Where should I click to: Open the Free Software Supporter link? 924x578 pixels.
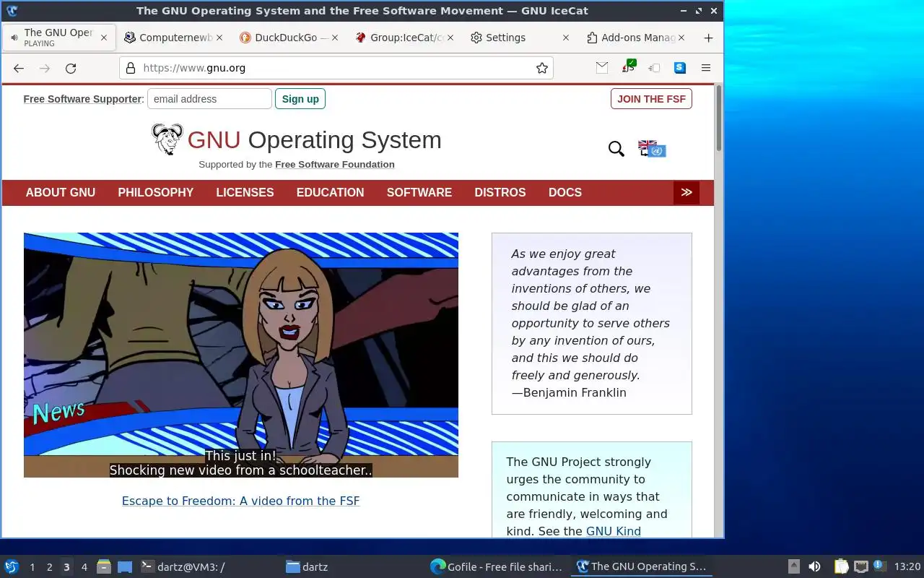point(82,99)
